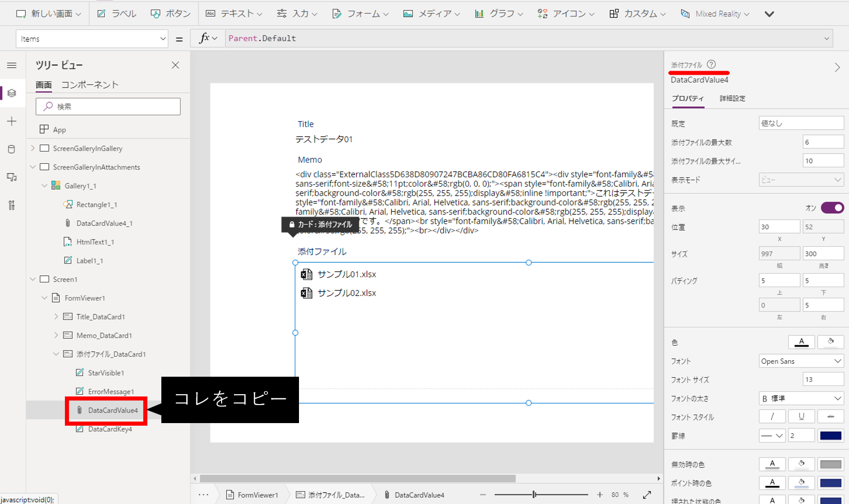Click the font color A button under 色

[x=802, y=342]
